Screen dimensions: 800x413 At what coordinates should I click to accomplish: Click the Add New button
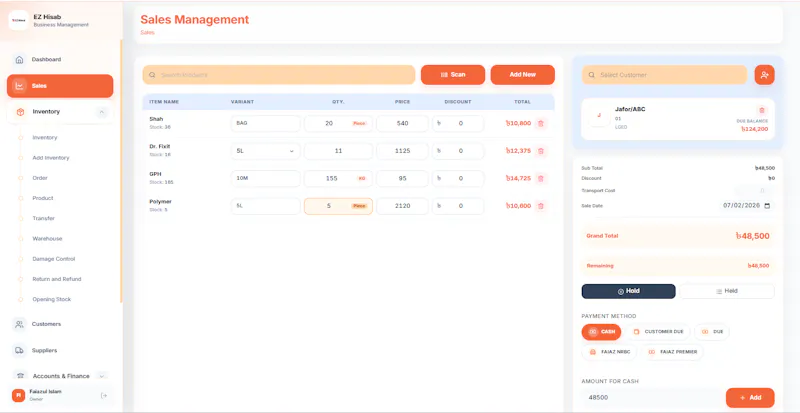(x=522, y=75)
